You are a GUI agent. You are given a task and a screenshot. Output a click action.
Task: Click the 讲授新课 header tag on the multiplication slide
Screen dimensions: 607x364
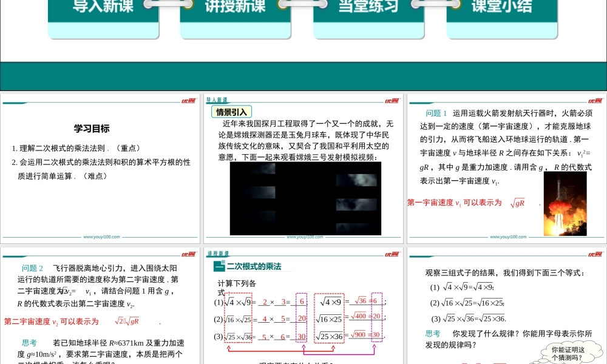point(217,254)
